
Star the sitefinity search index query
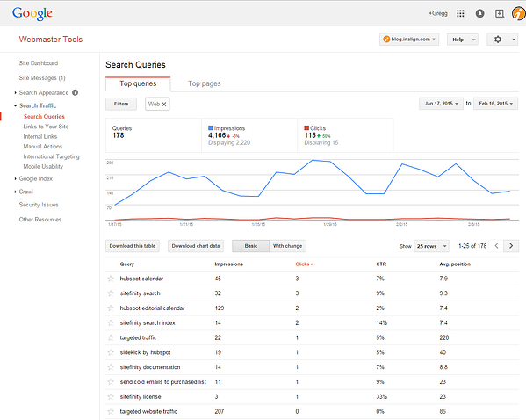[x=111, y=323]
